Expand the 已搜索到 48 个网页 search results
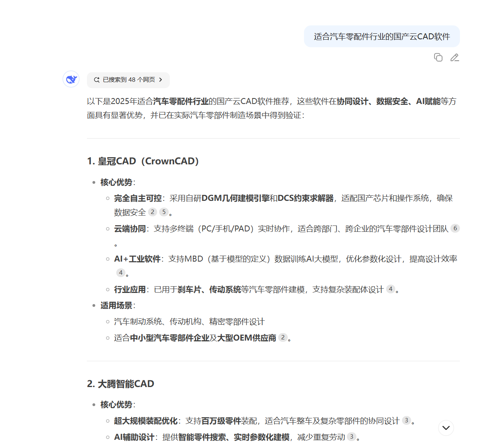Screen dimensions: 504x445 (x=128, y=80)
